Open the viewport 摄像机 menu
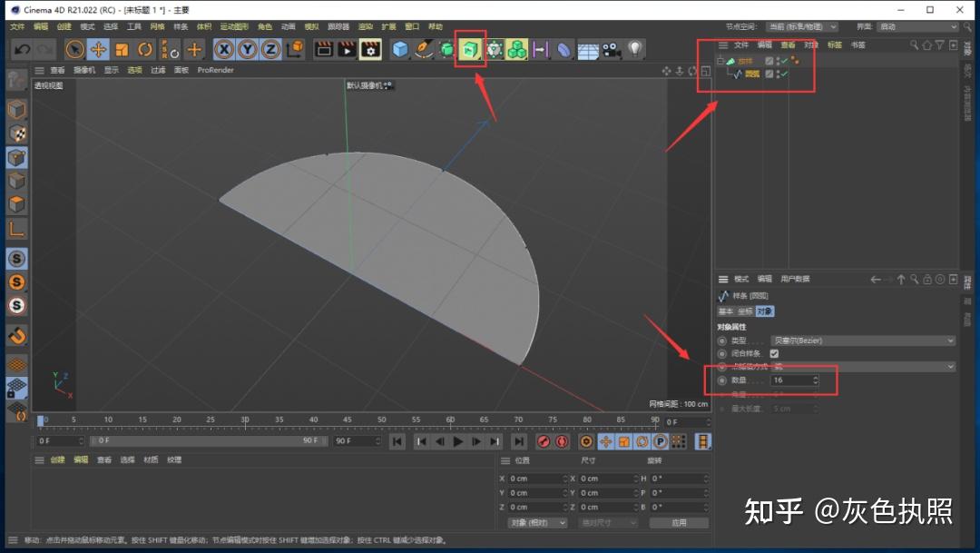 [84, 70]
